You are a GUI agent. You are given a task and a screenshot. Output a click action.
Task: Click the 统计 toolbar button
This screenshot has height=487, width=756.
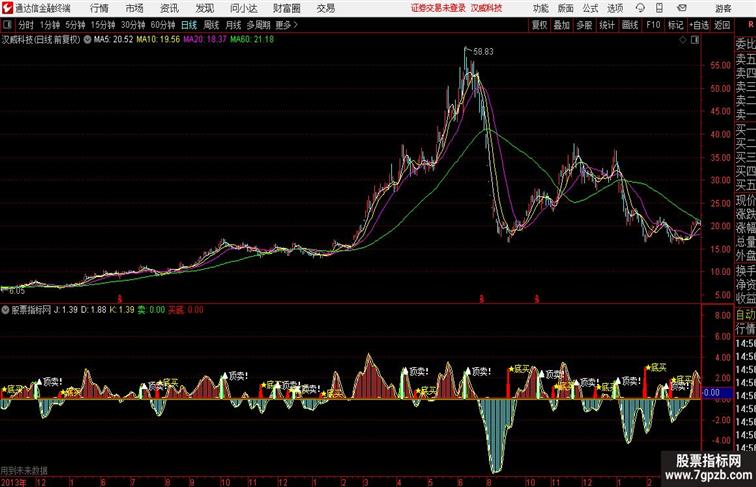[607, 25]
